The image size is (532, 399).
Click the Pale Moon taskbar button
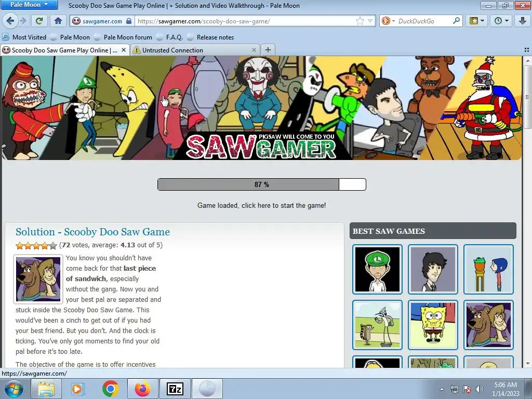tap(207, 389)
